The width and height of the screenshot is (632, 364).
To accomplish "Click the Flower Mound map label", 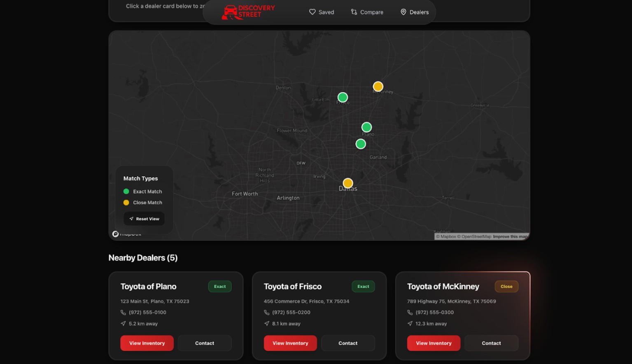I will click(292, 131).
